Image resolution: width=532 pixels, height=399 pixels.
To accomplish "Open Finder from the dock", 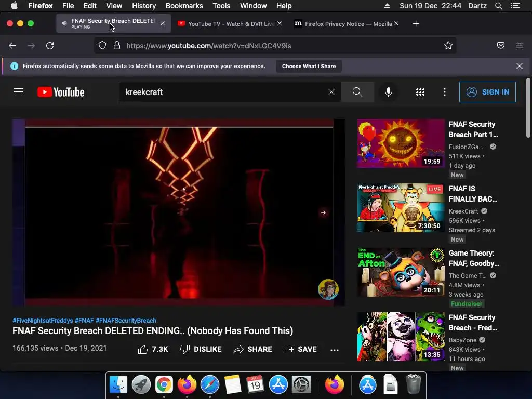I will (x=118, y=385).
